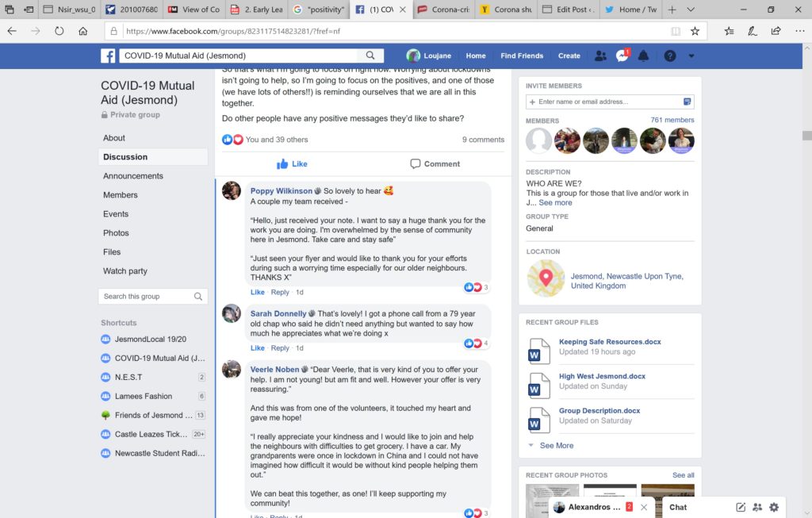Open Announcements in group sidebar
This screenshot has width=812, height=518.
[x=133, y=176]
